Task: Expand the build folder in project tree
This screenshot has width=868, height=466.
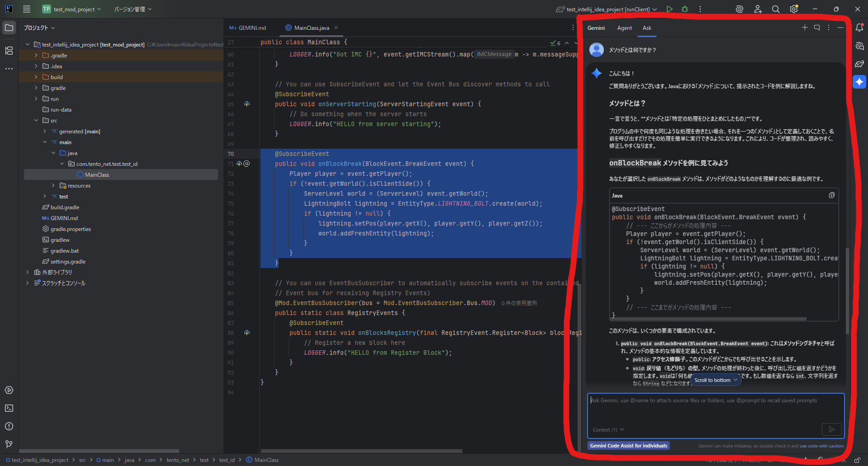Action: (x=36, y=77)
